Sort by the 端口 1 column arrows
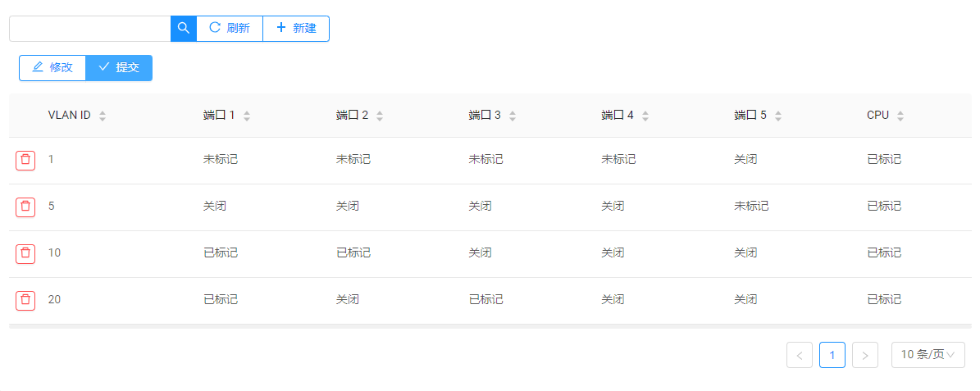The width and height of the screenshot is (980, 391). 247,116
